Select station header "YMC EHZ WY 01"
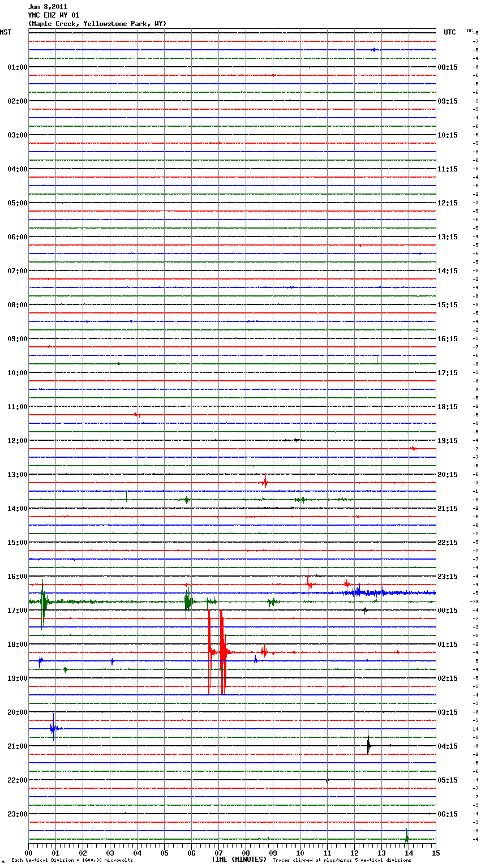The image size is (481, 868). point(54,15)
